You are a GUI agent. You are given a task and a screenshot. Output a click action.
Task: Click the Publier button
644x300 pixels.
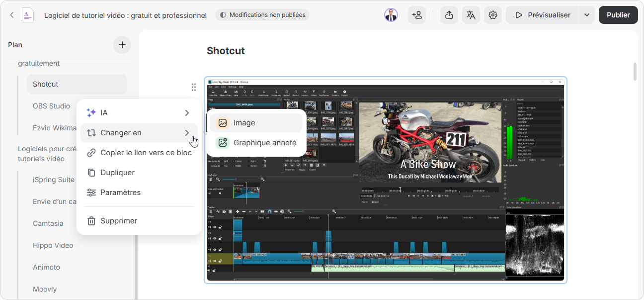[618, 15]
